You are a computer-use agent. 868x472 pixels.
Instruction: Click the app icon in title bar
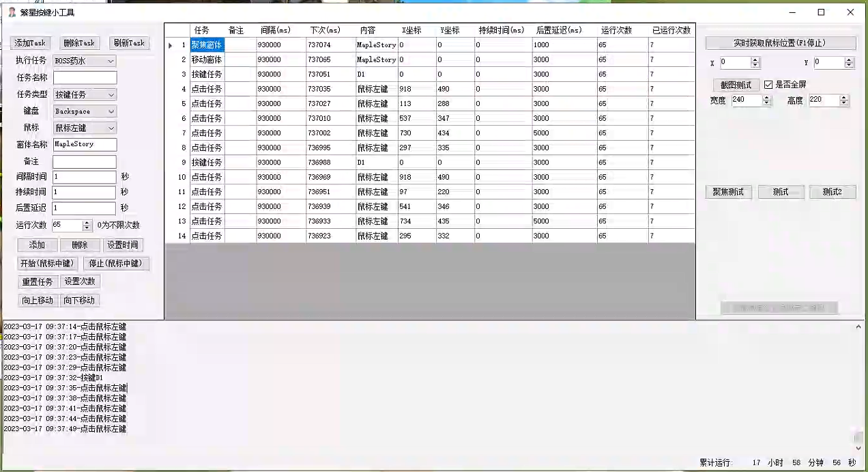12,12
